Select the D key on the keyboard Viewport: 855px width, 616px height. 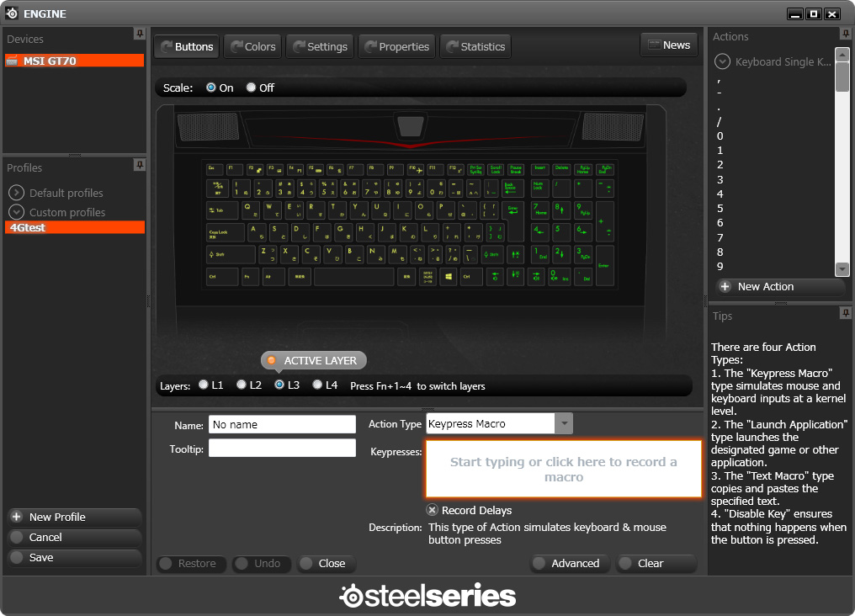point(300,232)
